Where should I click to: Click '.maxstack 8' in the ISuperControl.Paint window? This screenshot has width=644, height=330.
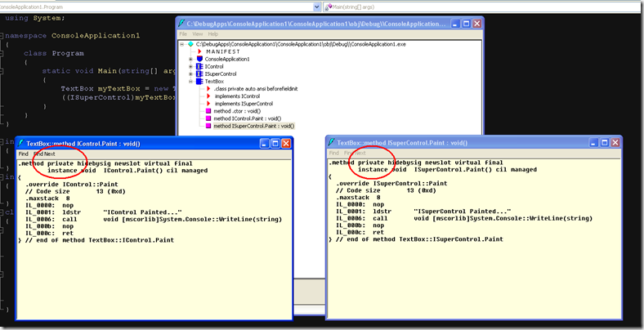click(x=358, y=198)
